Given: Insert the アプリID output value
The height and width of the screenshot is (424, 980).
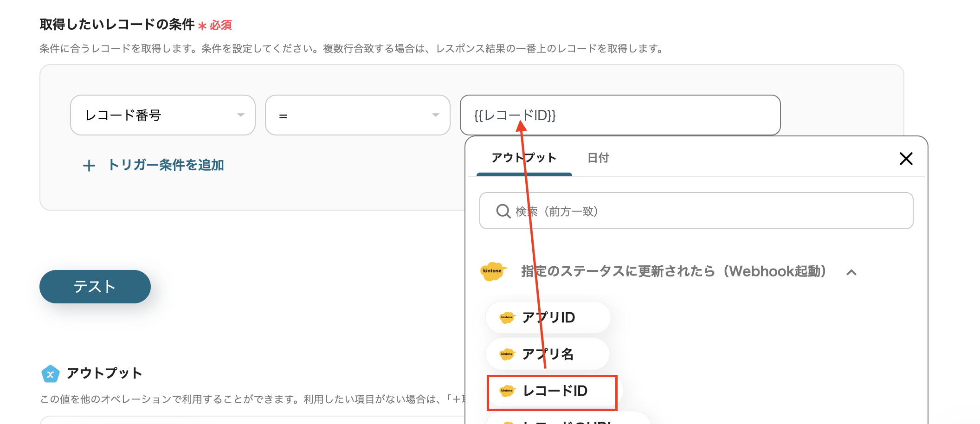Looking at the screenshot, I should [548, 317].
